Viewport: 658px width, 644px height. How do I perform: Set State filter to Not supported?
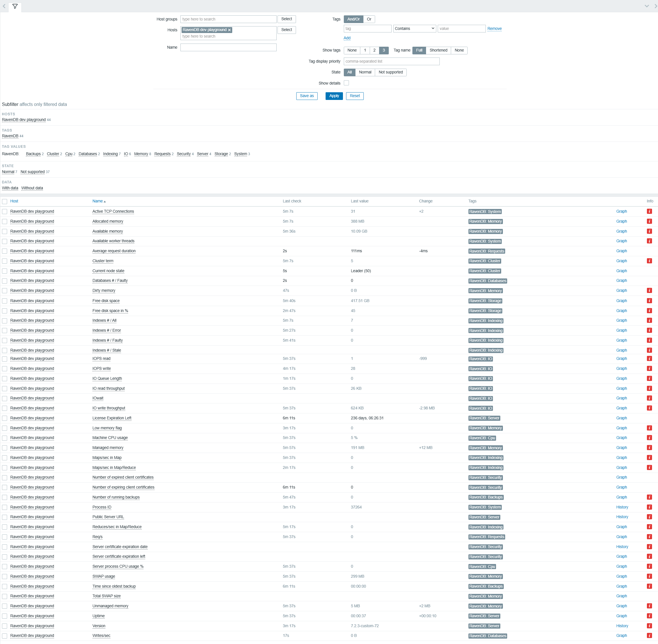390,72
